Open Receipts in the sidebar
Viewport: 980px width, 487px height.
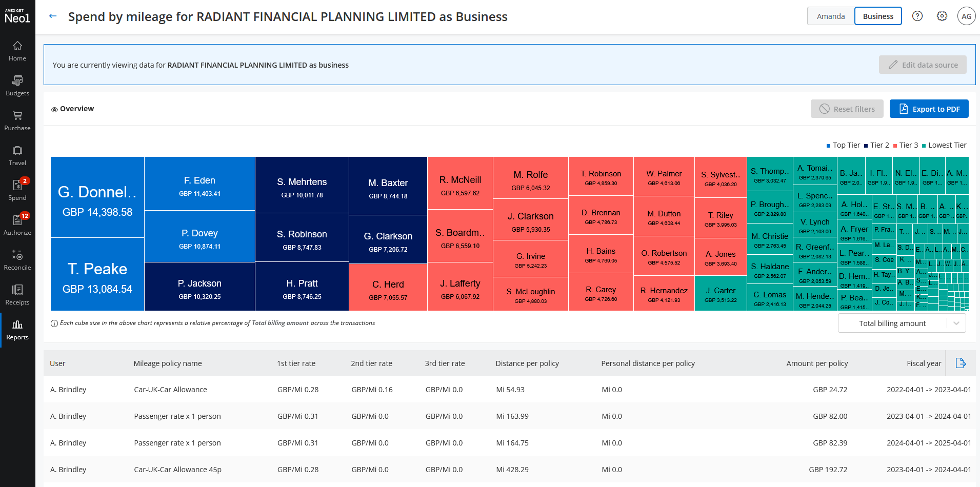[x=17, y=295]
